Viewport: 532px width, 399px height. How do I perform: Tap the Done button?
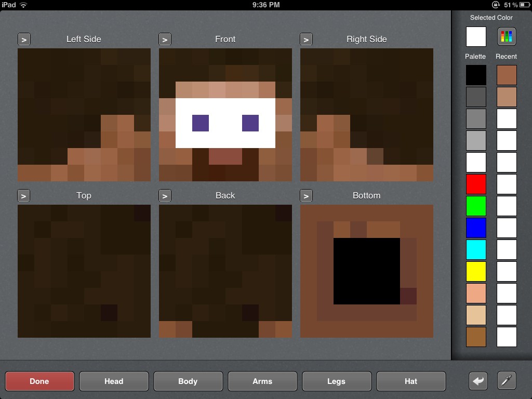tap(39, 381)
